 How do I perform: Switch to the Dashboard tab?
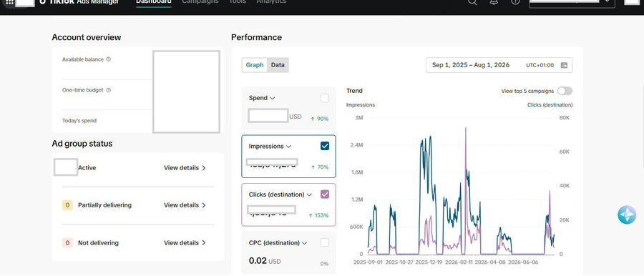(154, 2)
